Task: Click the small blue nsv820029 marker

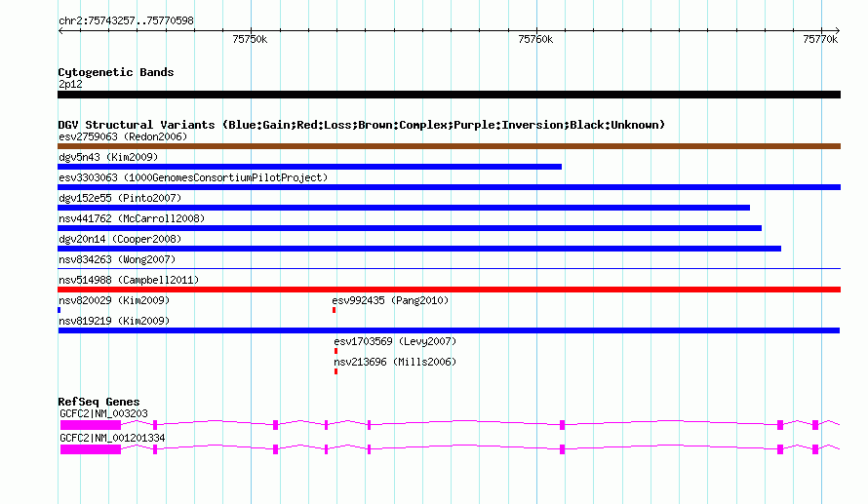Action: tap(59, 310)
